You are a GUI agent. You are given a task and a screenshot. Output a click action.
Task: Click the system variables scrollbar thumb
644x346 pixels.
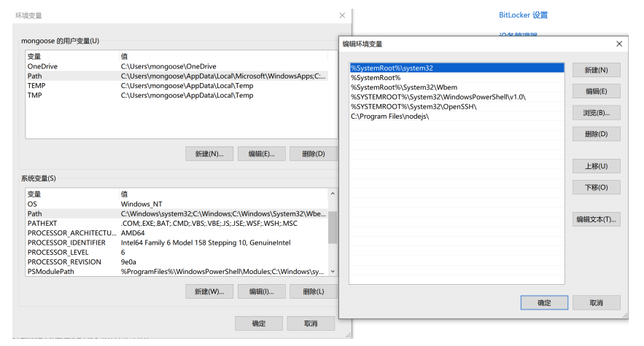pyautogui.click(x=333, y=227)
